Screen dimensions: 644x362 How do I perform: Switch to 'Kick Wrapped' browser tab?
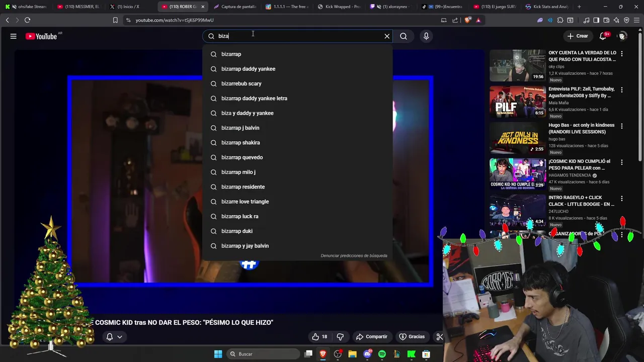tap(339, 7)
